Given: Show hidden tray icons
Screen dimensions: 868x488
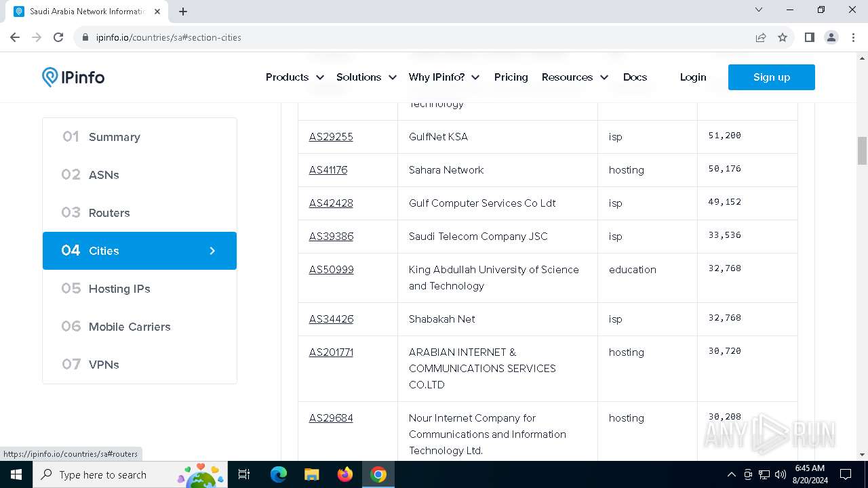Looking at the screenshot, I should pos(731,474).
